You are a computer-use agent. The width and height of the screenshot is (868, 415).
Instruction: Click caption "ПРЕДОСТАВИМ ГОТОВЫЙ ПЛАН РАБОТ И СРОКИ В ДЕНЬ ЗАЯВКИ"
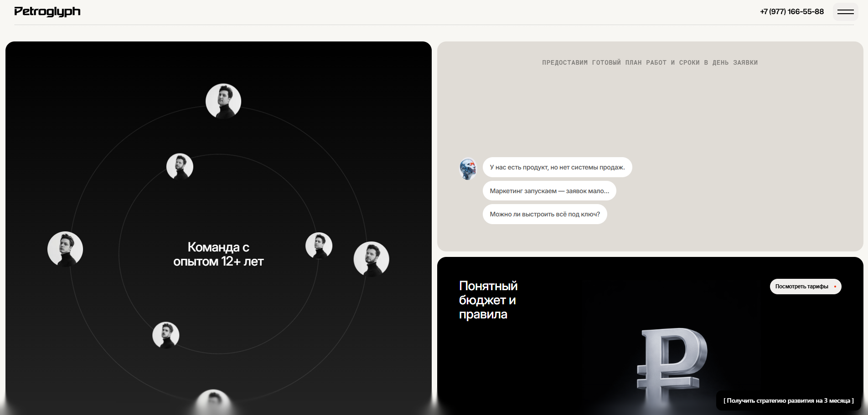[650, 63]
